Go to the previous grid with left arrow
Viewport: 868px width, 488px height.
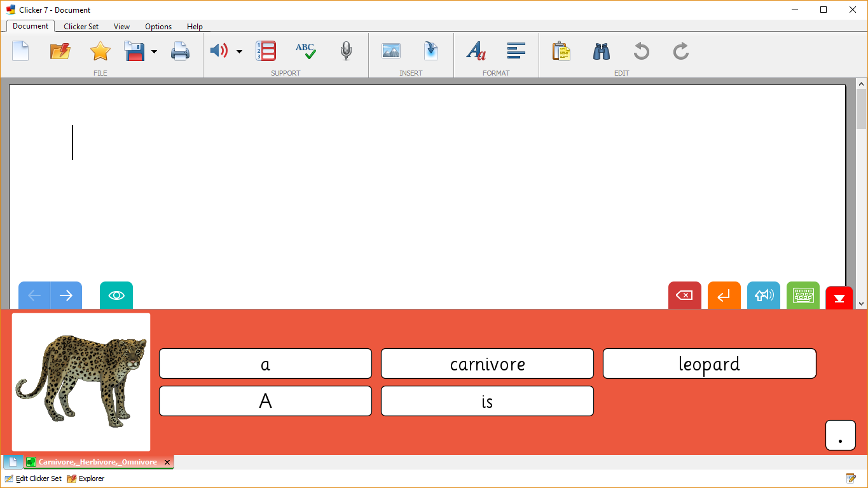pos(34,295)
